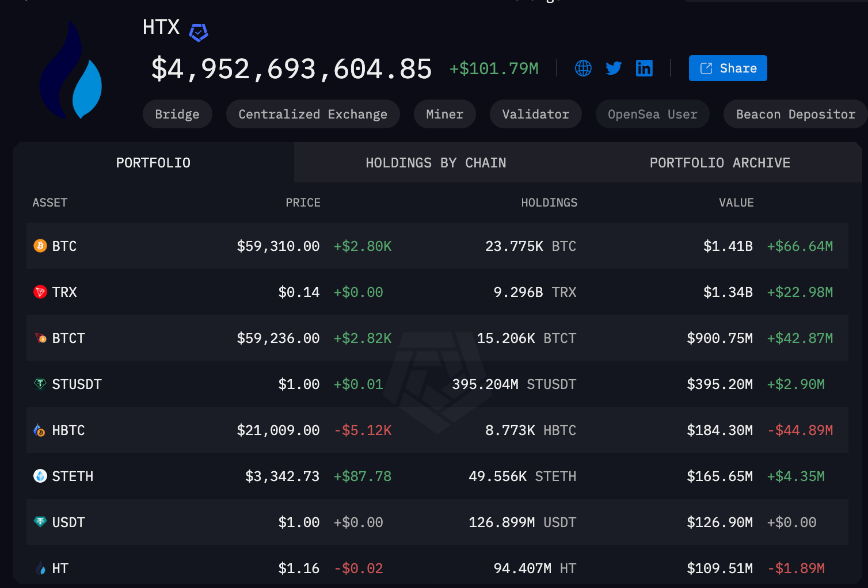Open the Portfolio Archive tab
868x588 pixels.
click(x=719, y=163)
